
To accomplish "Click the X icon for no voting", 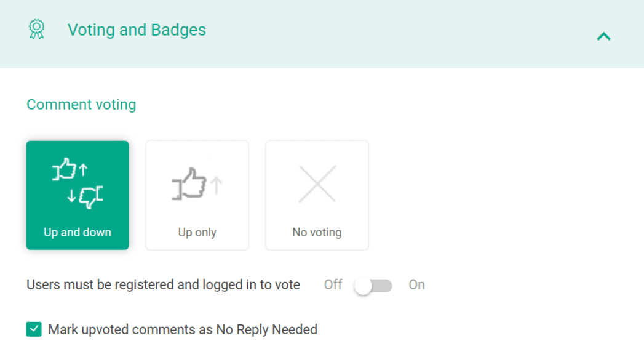I will click(317, 183).
